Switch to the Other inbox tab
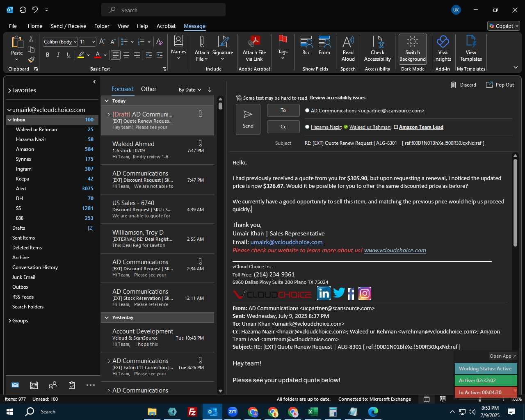This screenshot has width=525, height=420. coord(148,89)
